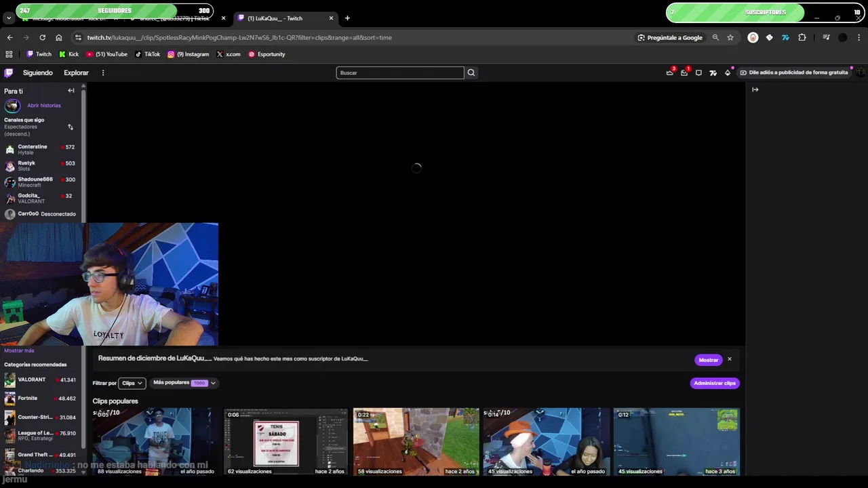This screenshot has height=488, width=868.
Task: Open the Esportunity bookmark
Action: pyautogui.click(x=267, y=54)
